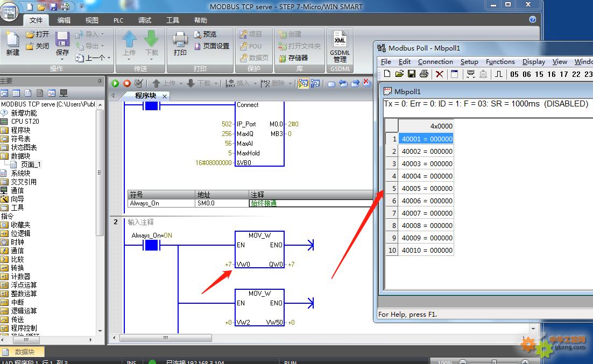Open Modbus Poll Display menu
The height and width of the screenshot is (364, 593).
(534, 62)
